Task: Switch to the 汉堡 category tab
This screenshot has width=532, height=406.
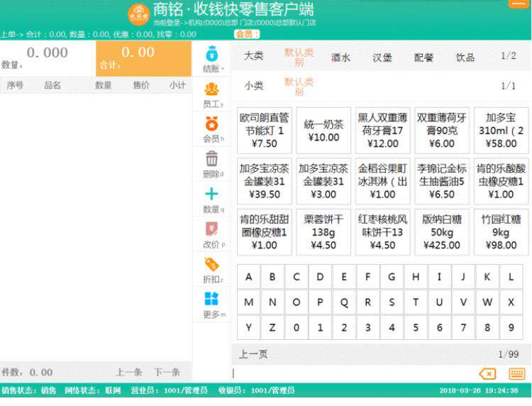Action: tap(382, 57)
